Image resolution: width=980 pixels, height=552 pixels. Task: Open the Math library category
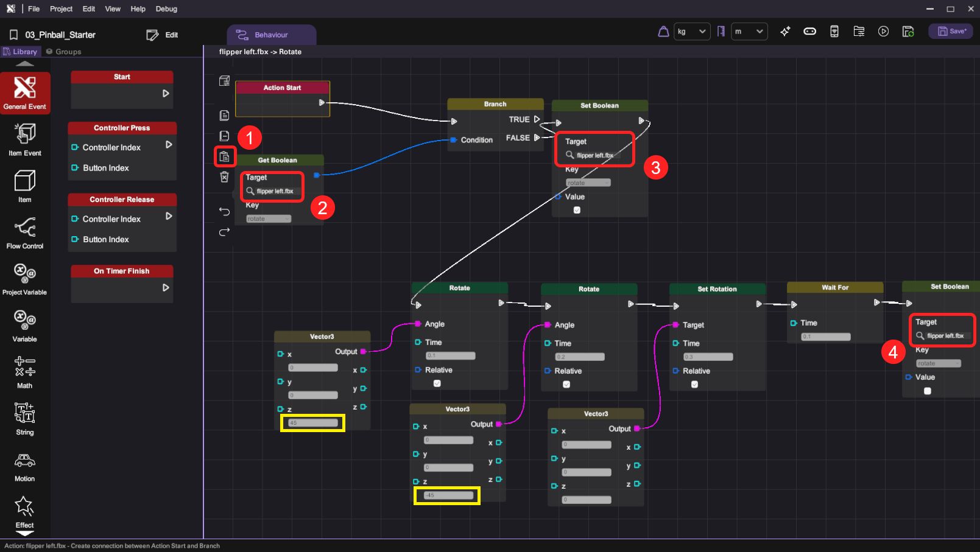tap(25, 372)
